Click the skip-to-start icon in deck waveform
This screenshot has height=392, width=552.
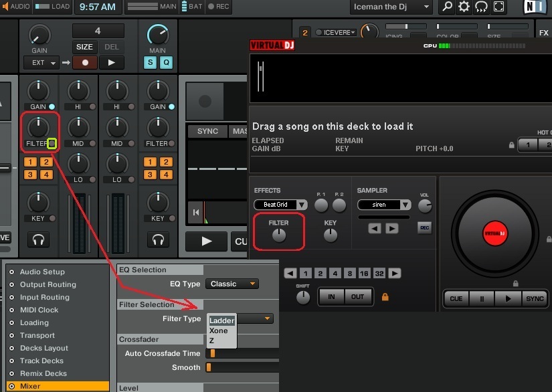196,212
